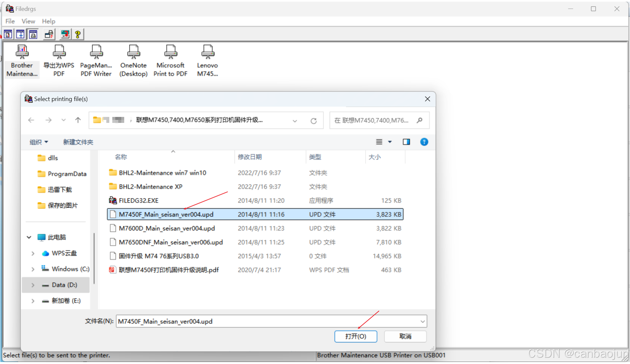This screenshot has width=630, height=364.
Task: Open the 组织 dropdown menu
Action: point(39,142)
